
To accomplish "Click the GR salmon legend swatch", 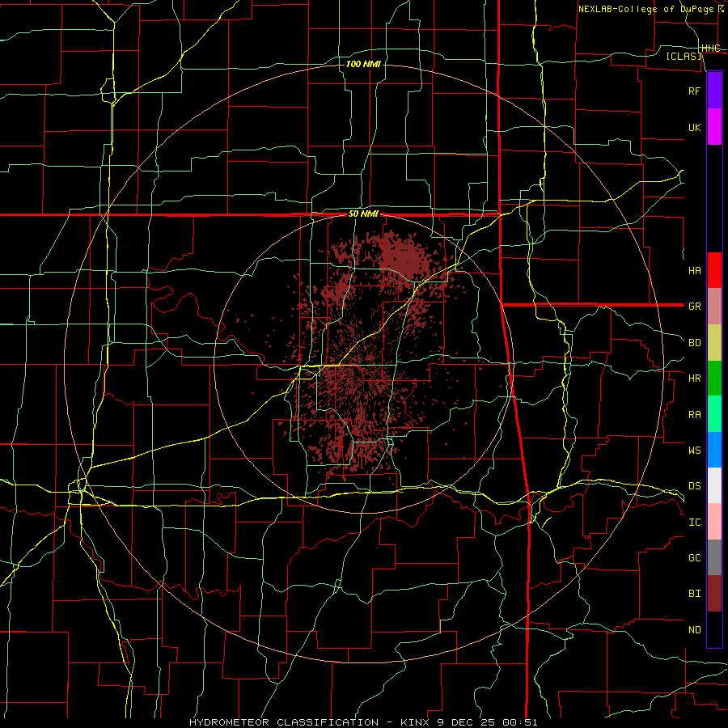I will (714, 306).
